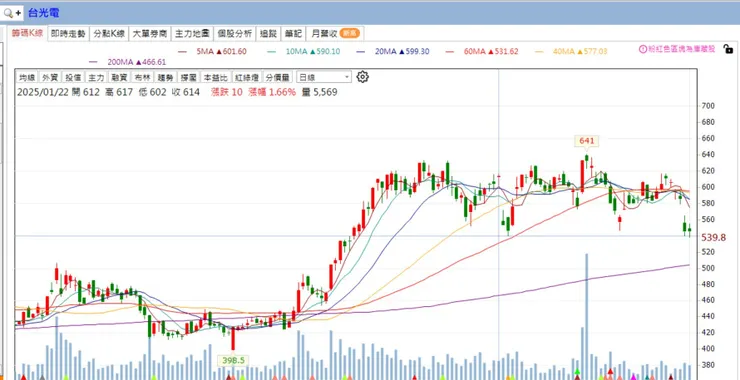Click the 539.8 current price label
The image size is (740, 380).
pos(714,237)
